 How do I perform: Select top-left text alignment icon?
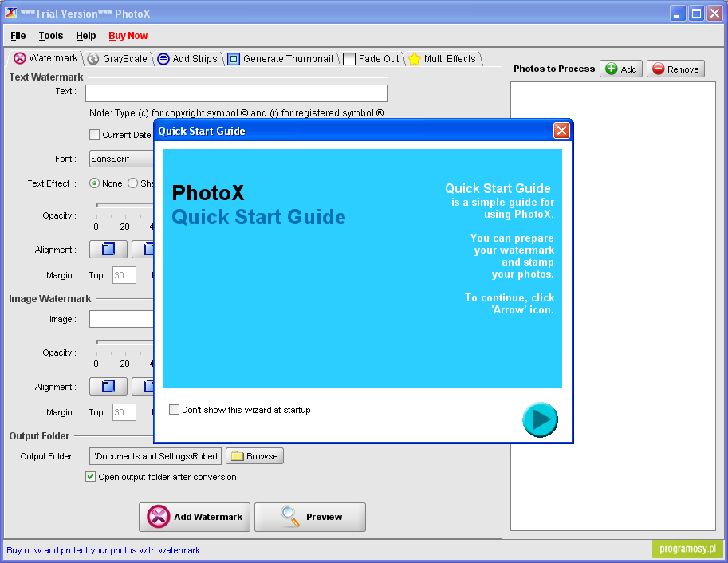point(108,249)
